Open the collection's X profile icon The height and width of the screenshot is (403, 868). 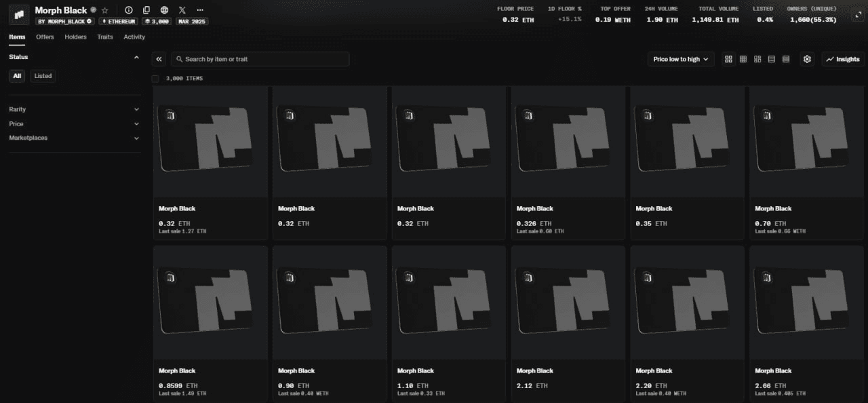(x=182, y=11)
